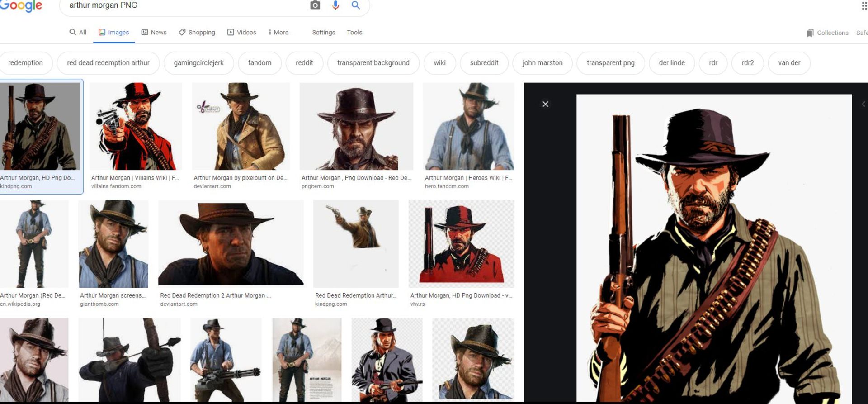Click the Google logo

click(x=21, y=5)
